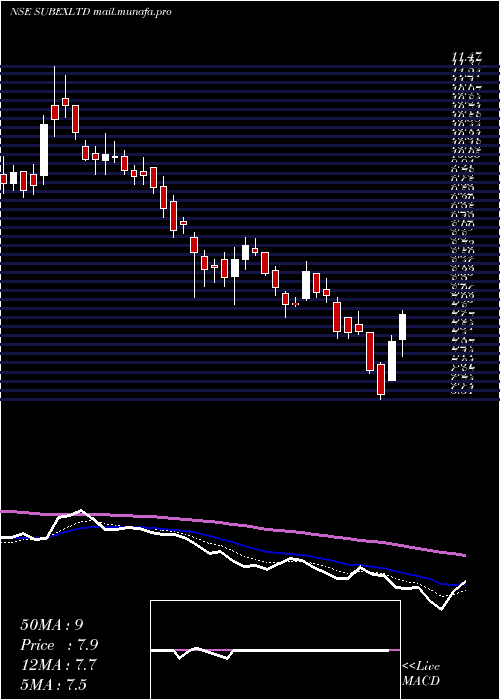
Task: Click the lowest red candlestick on chart
Action: click(381, 379)
